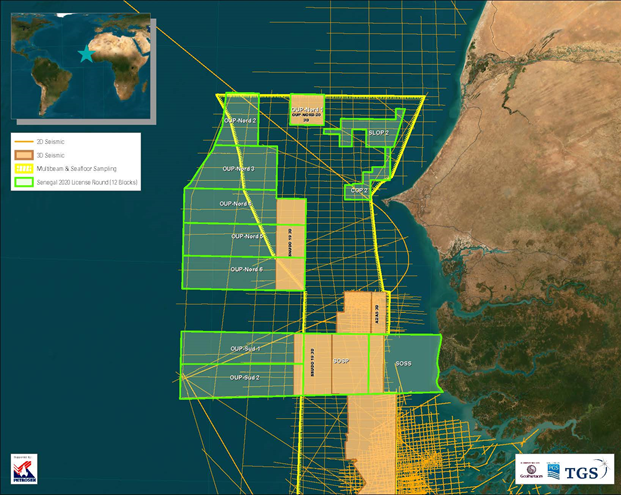Click the SLOP 2 block label
Screen dimensions: 621x496
coord(378,132)
